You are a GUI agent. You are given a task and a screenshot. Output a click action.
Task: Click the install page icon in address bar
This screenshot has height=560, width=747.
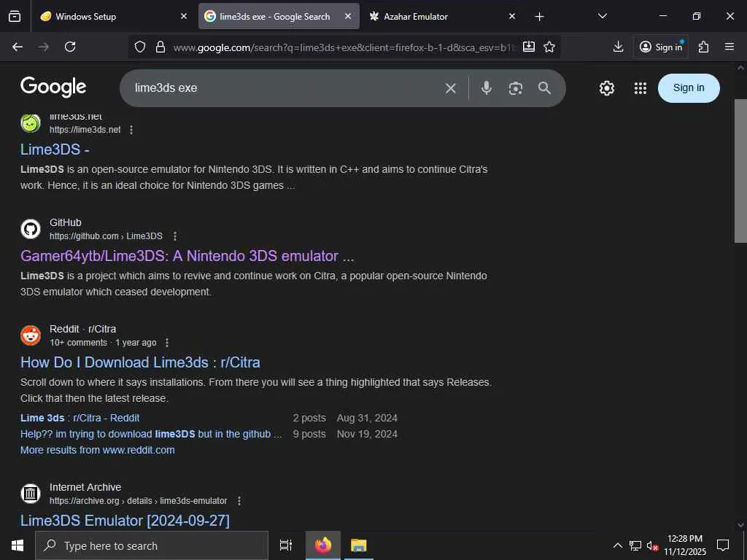click(x=529, y=47)
